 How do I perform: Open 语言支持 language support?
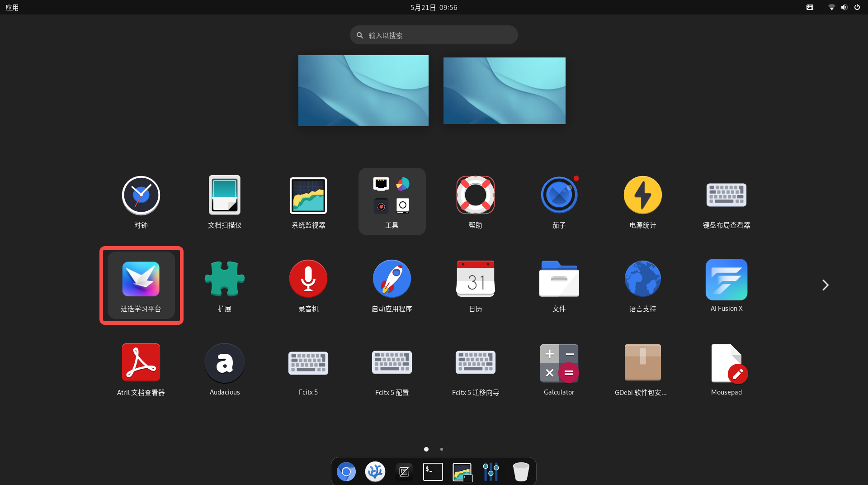(x=643, y=285)
